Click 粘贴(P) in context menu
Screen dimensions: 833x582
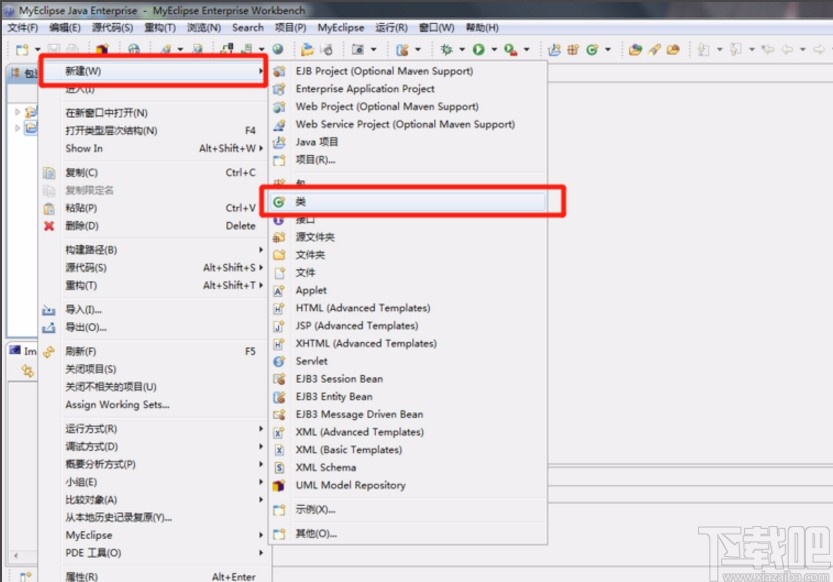(153, 208)
